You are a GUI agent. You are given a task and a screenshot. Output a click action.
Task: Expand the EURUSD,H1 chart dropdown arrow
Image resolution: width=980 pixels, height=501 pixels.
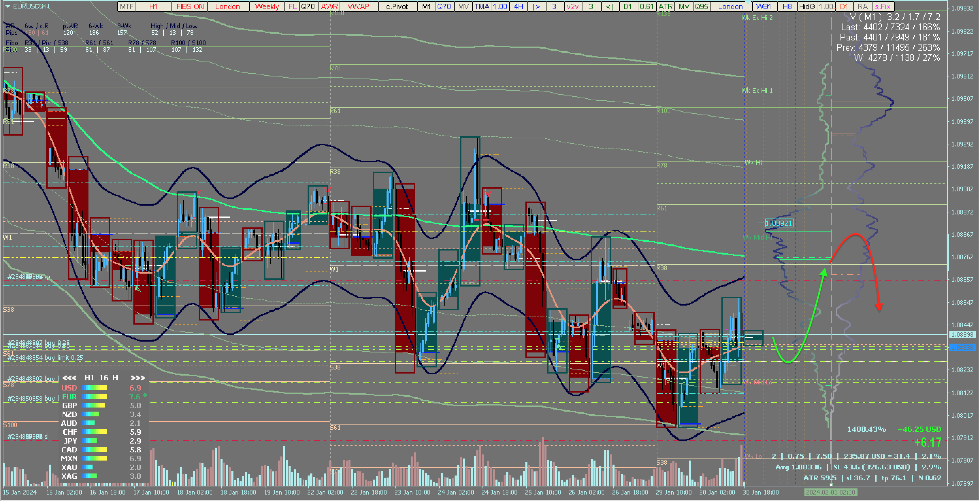pos(7,6)
